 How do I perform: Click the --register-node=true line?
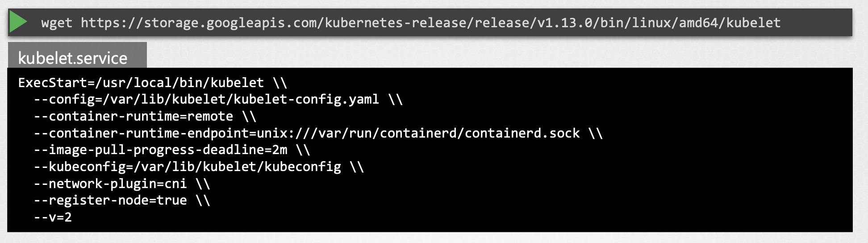click(110, 200)
